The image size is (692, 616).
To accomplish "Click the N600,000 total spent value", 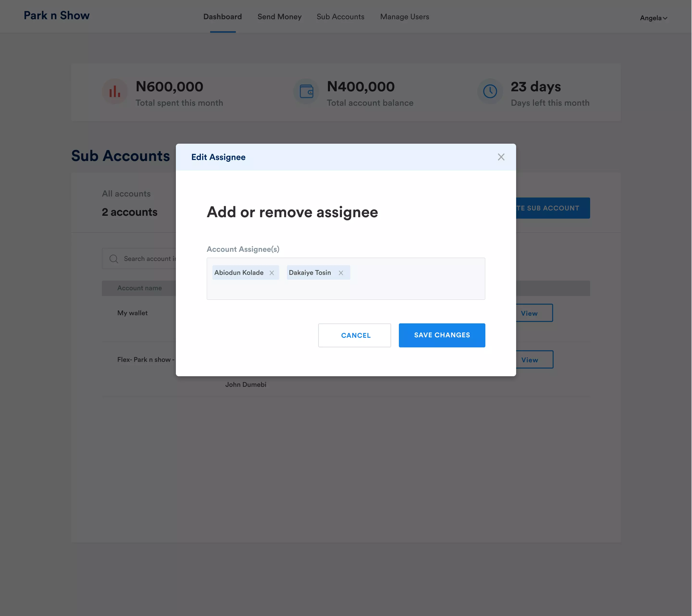I will pyautogui.click(x=170, y=87).
